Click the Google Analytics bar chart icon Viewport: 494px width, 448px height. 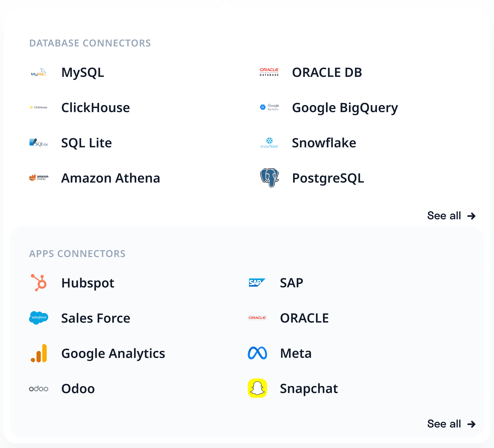tap(39, 353)
